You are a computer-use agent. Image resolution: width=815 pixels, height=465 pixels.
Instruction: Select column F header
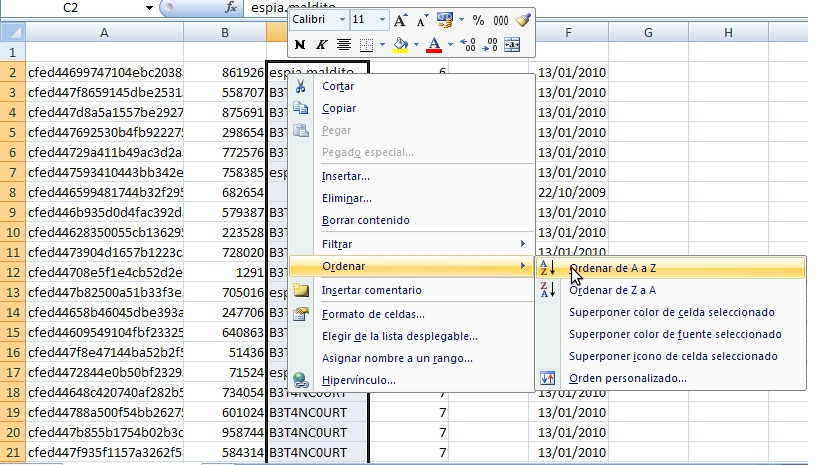(x=568, y=32)
